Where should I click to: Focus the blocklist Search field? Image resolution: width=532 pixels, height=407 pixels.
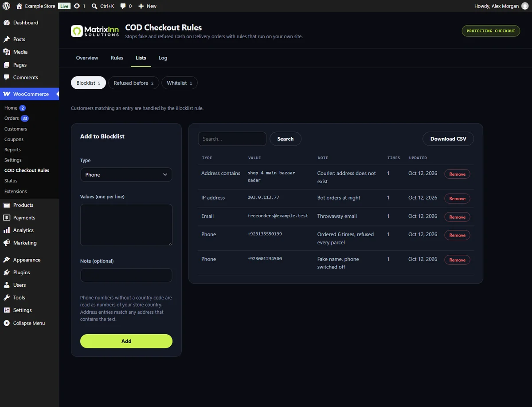coord(232,139)
